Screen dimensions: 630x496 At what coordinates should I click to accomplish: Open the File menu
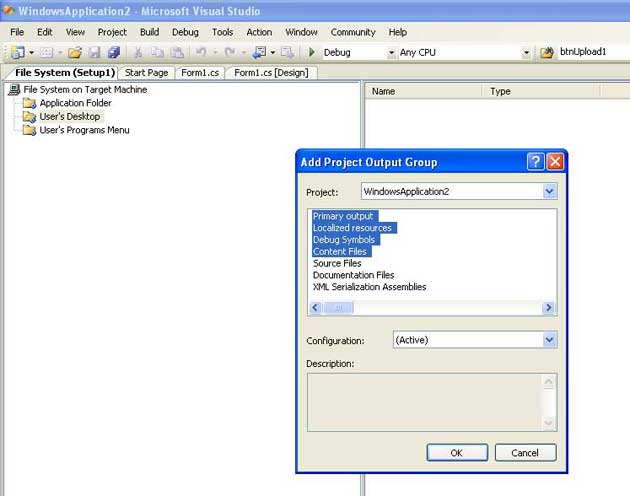point(17,32)
